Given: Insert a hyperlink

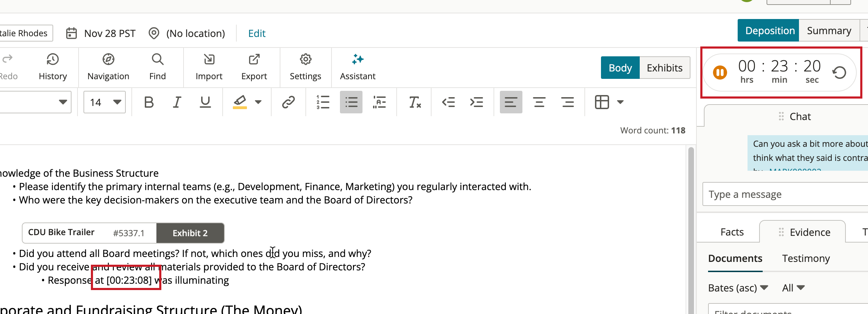Looking at the screenshot, I should (x=288, y=102).
